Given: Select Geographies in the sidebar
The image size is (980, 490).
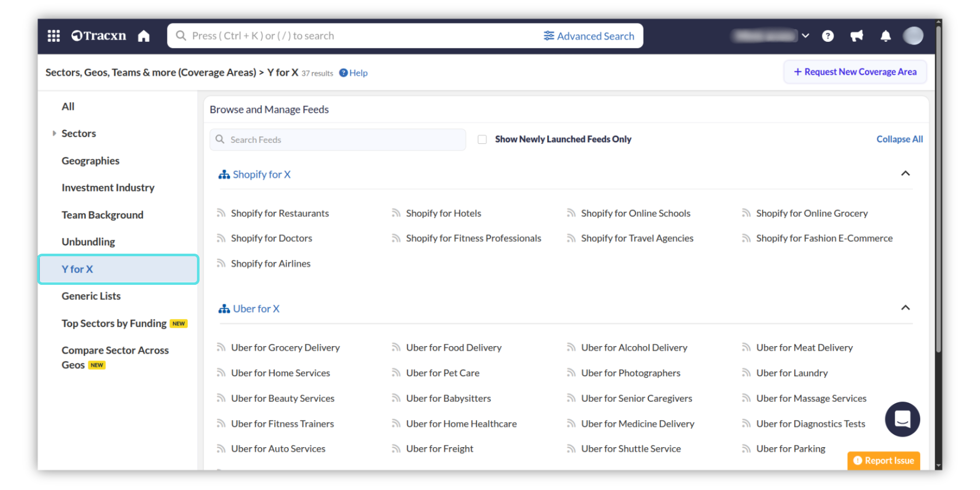Looking at the screenshot, I should coord(90,161).
